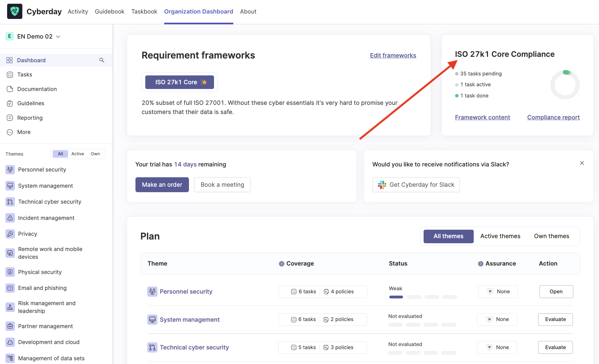Viewport: 599px width, 364px height.
Task: Click Development and cloud icon
Action: point(10,342)
